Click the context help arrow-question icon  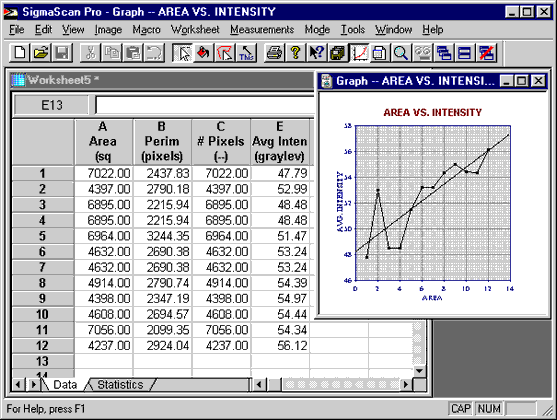[316, 53]
